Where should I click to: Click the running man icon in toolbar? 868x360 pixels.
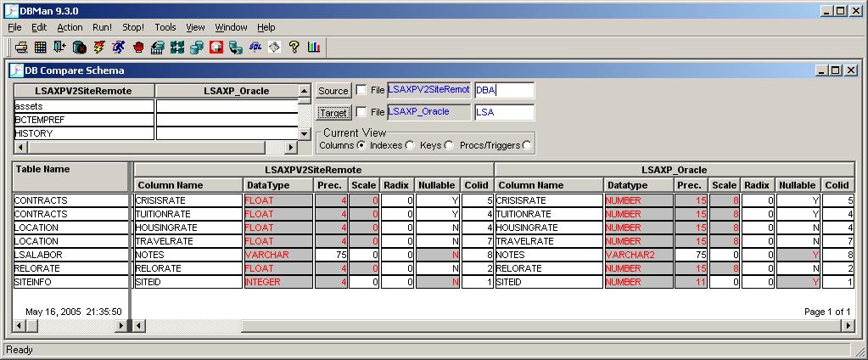119,48
